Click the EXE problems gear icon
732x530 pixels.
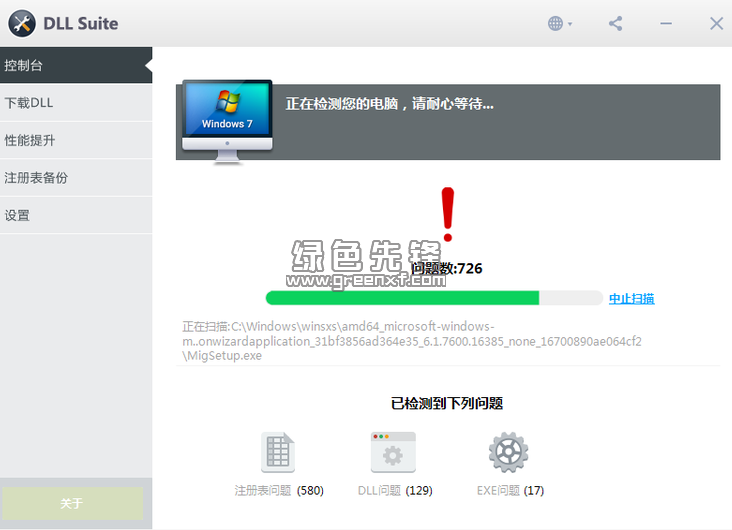(508, 453)
